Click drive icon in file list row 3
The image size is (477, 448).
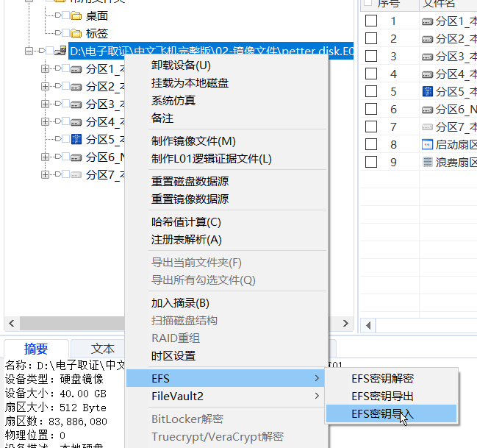pyautogui.click(x=428, y=57)
